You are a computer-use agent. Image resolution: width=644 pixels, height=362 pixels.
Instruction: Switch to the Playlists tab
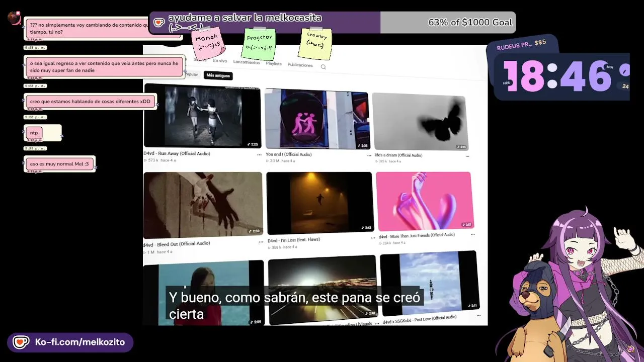pyautogui.click(x=274, y=64)
